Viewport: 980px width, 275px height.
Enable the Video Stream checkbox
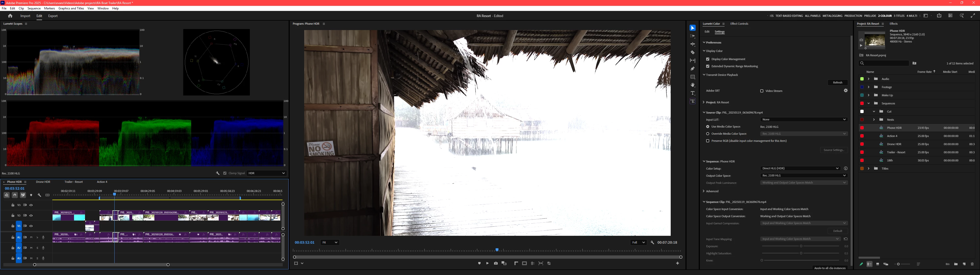click(762, 91)
